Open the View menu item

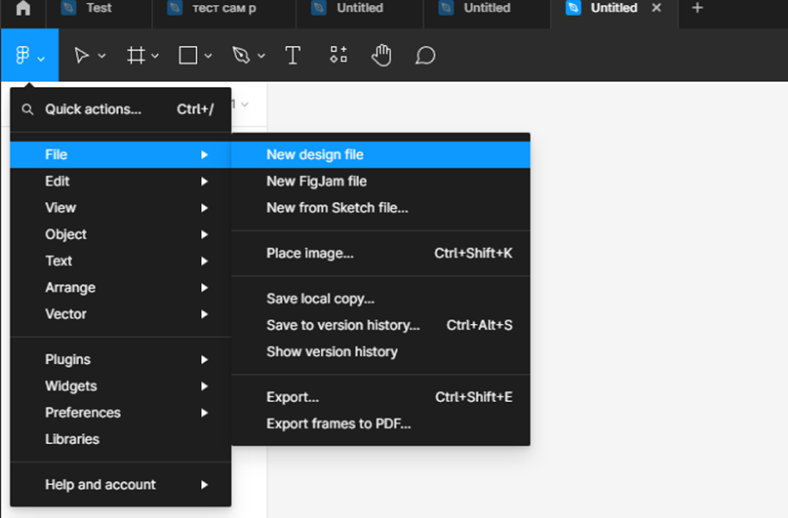click(x=121, y=208)
